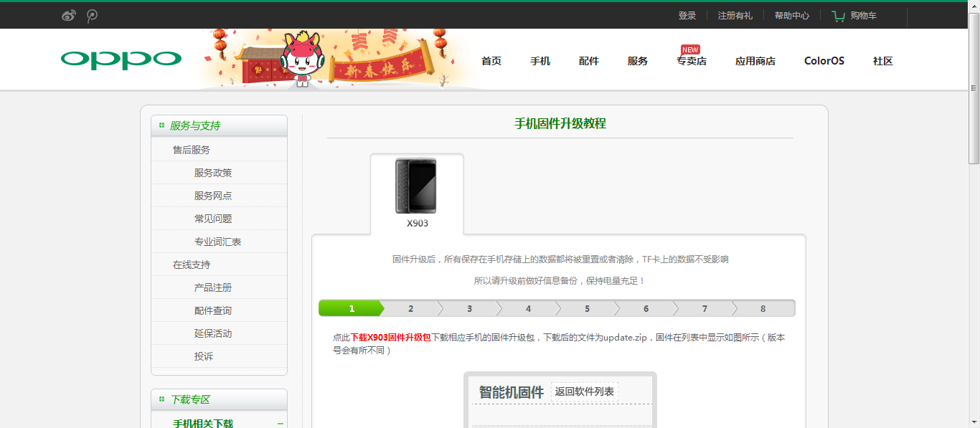Open 专卖店 navigation item
Screen dimensions: 980x428
pos(692,61)
